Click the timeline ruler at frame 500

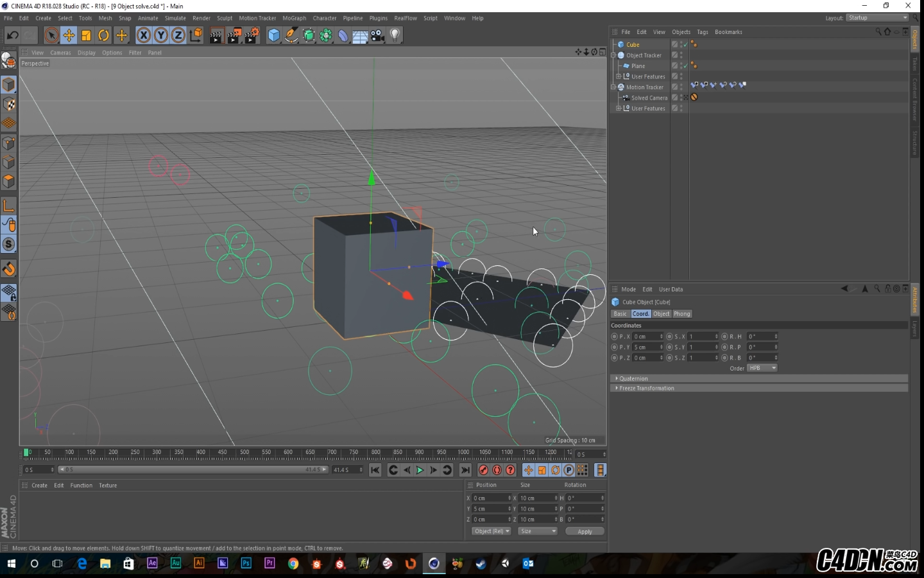point(244,453)
